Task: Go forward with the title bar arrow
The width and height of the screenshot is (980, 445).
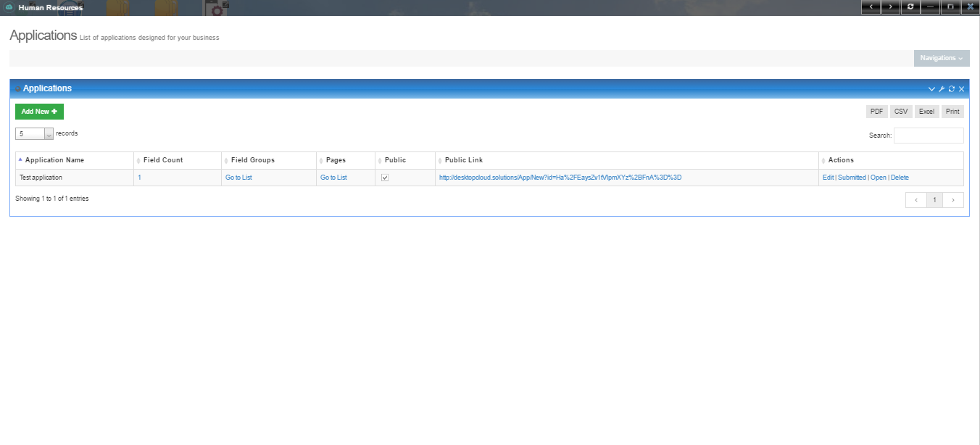Action: pyautogui.click(x=890, y=7)
